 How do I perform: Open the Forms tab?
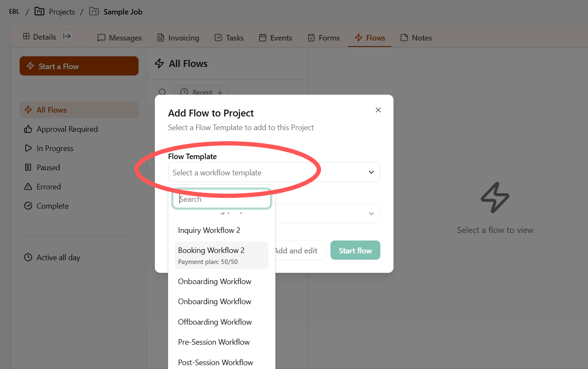pyautogui.click(x=324, y=38)
